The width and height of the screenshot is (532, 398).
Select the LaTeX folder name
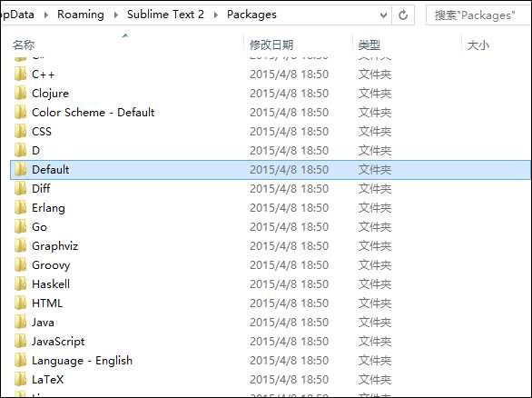tap(47, 379)
